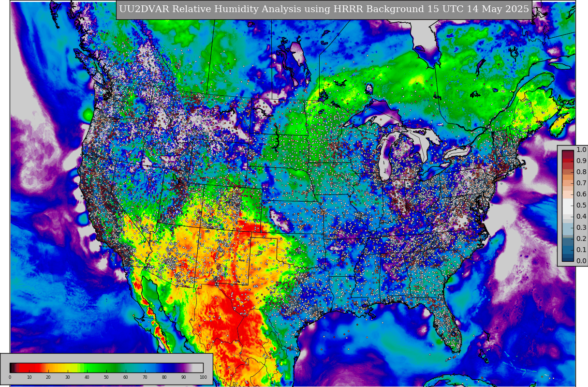Click the 1.0 label on the right colorbar
This screenshot has height=387, width=588.
point(581,150)
